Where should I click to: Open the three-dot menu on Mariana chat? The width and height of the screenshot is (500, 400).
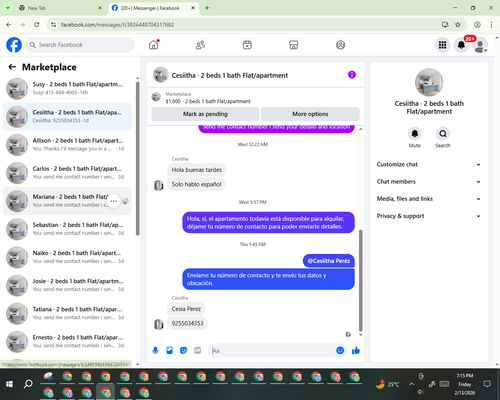[114, 201]
